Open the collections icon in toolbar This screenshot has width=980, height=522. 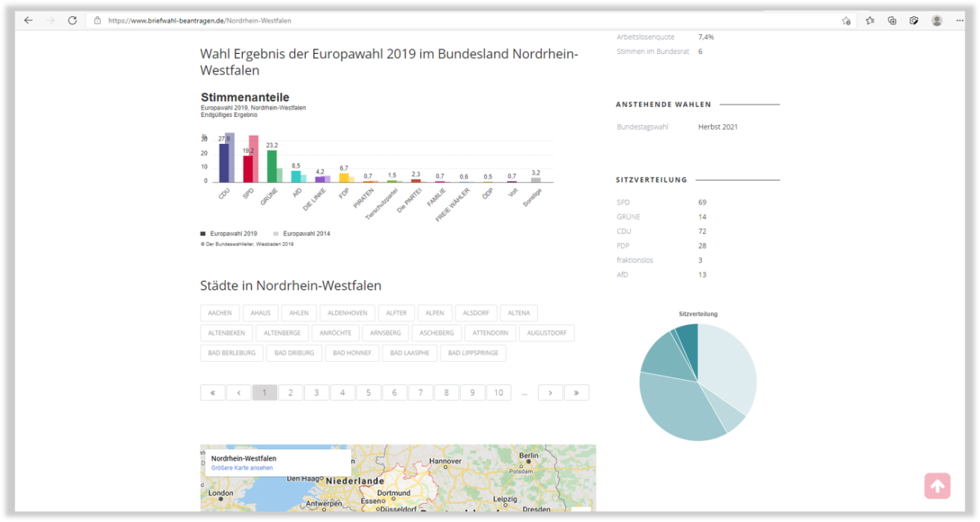892,20
